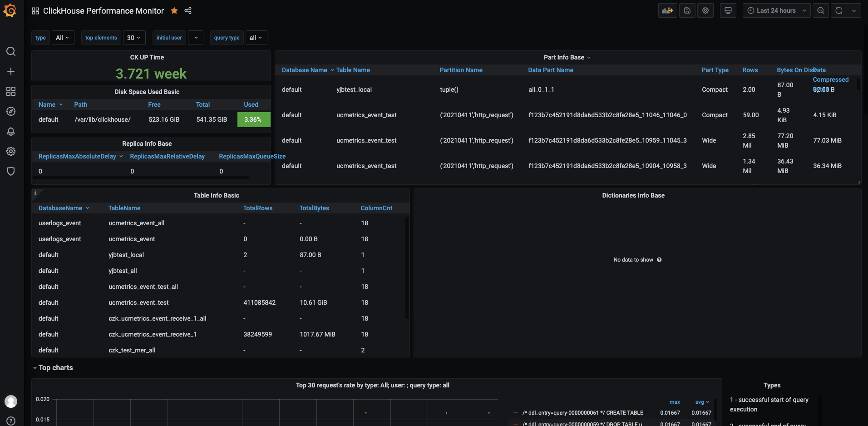The width and height of the screenshot is (868, 426).
Task: Open Server Admin shield icon
Action: point(11,171)
